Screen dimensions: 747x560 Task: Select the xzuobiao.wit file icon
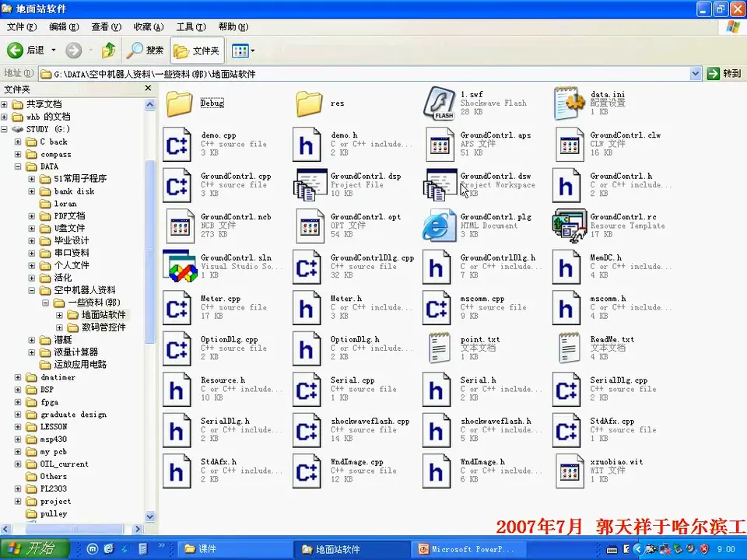coord(569,471)
